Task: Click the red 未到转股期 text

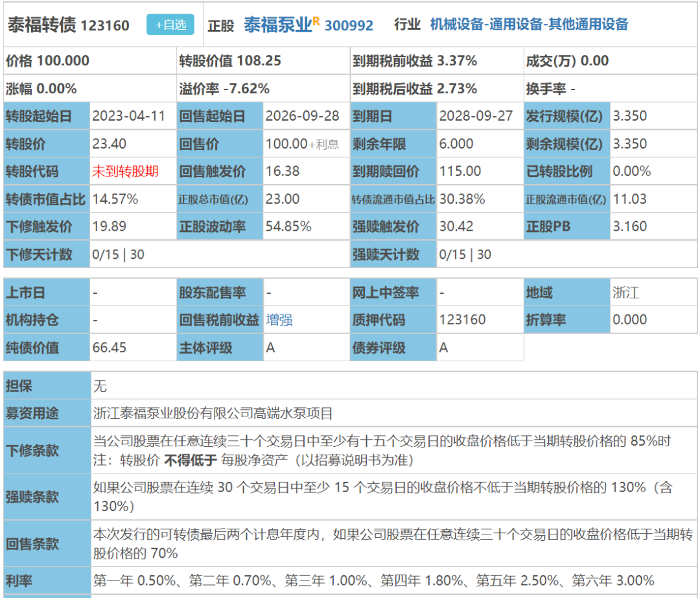Action: (125, 171)
